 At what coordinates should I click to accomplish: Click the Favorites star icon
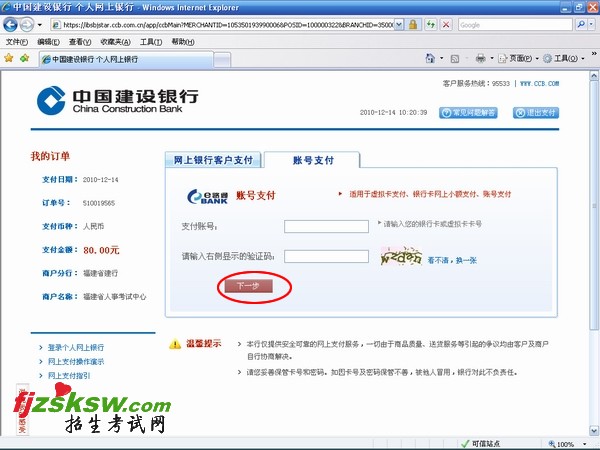click(x=9, y=59)
